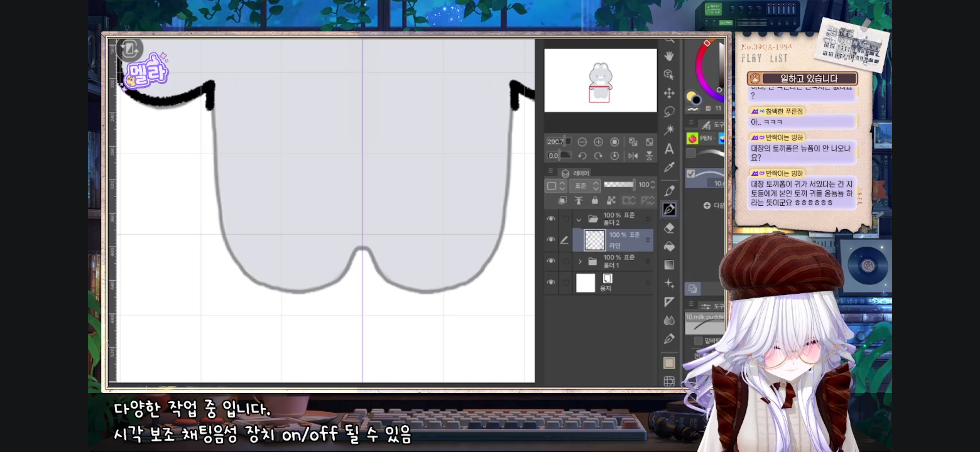This screenshot has height=452, width=980.
Task: Click the add sub tool plus button
Action: (707, 206)
